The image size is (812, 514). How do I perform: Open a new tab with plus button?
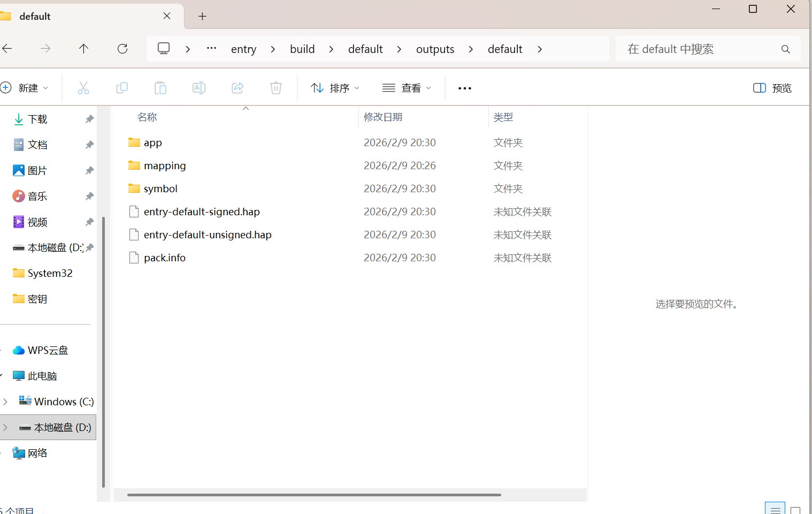202,16
